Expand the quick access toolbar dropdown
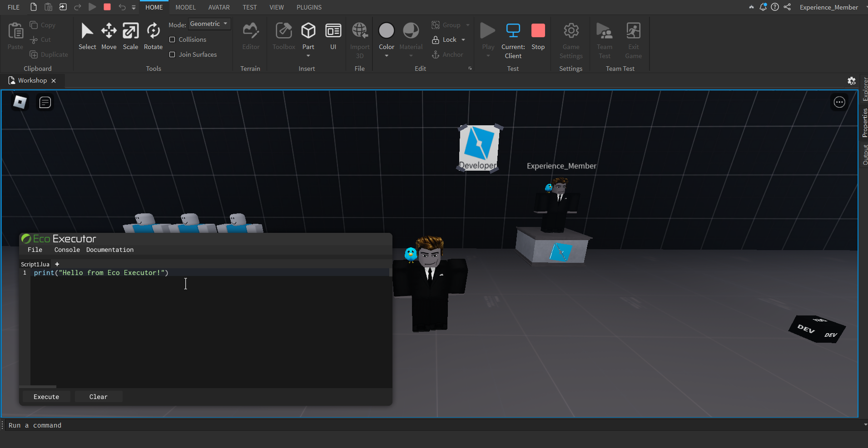This screenshot has width=868, height=448. tap(134, 7)
